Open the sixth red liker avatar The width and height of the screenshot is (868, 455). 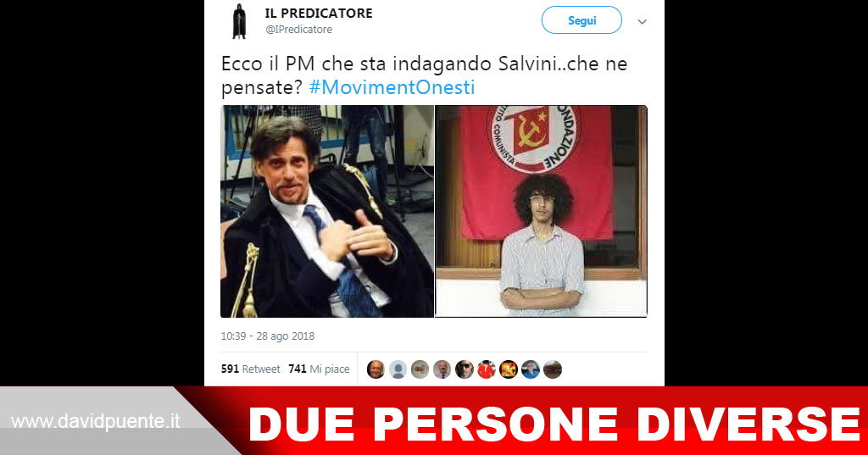point(487,369)
